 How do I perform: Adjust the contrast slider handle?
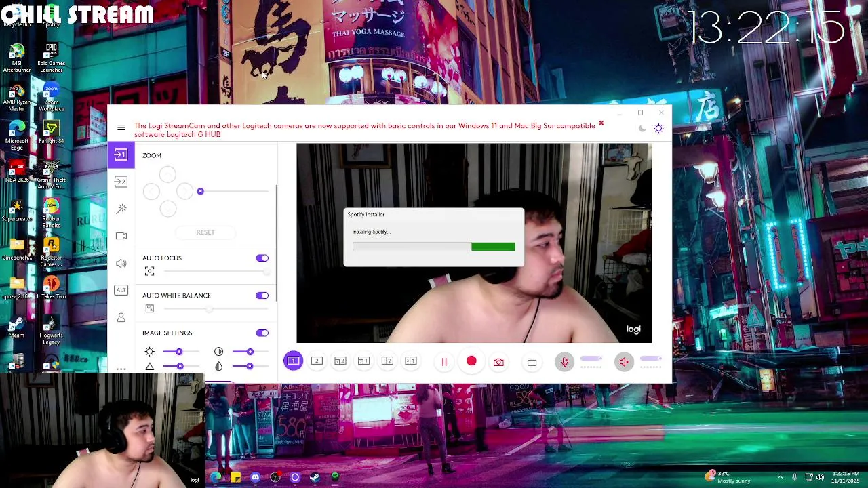point(250,352)
